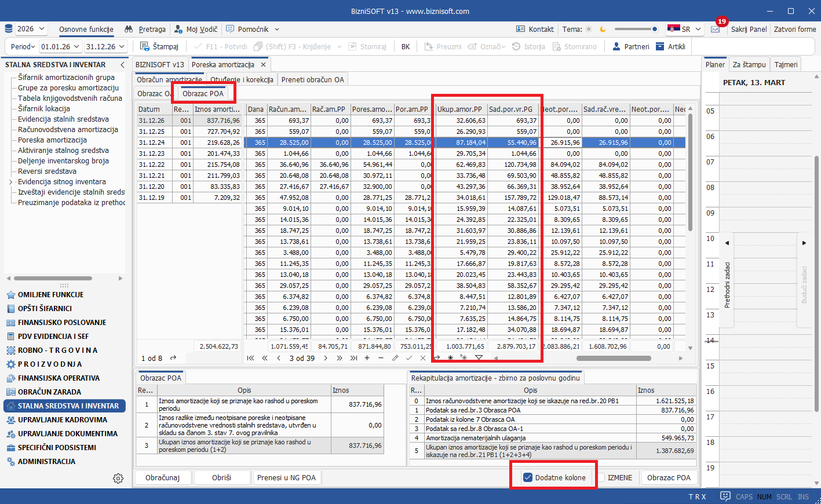Image resolution: width=821 pixels, height=504 pixels.
Task: Add a new record with plus icon
Action: click(x=367, y=358)
